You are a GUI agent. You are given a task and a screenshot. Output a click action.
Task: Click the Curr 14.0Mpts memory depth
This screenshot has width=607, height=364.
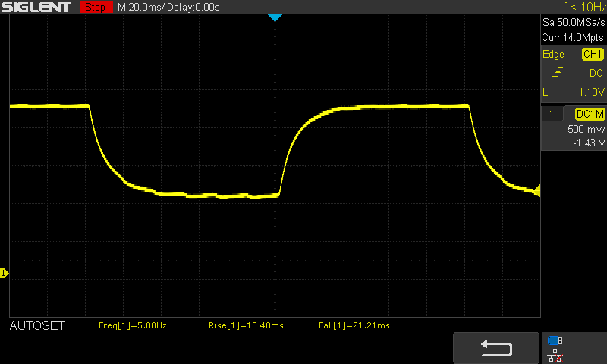tap(573, 37)
